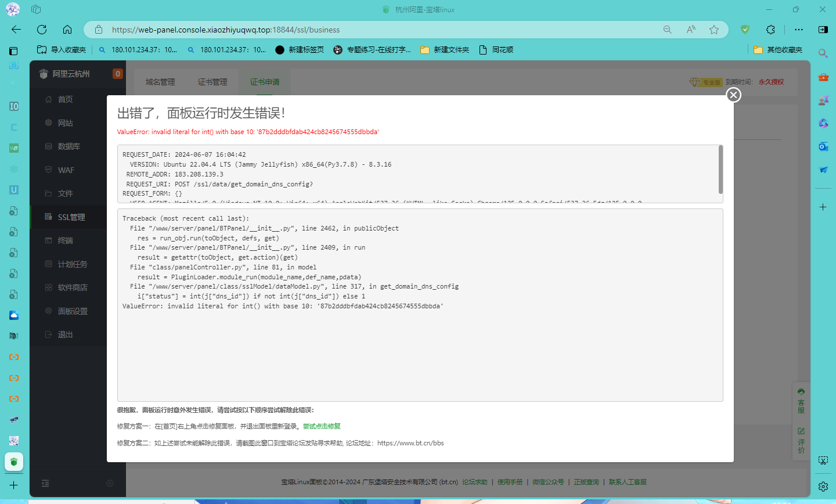836x504 pixels.
Task: Click the orange notification badge beside 阿里云杭州
Action: (x=118, y=74)
